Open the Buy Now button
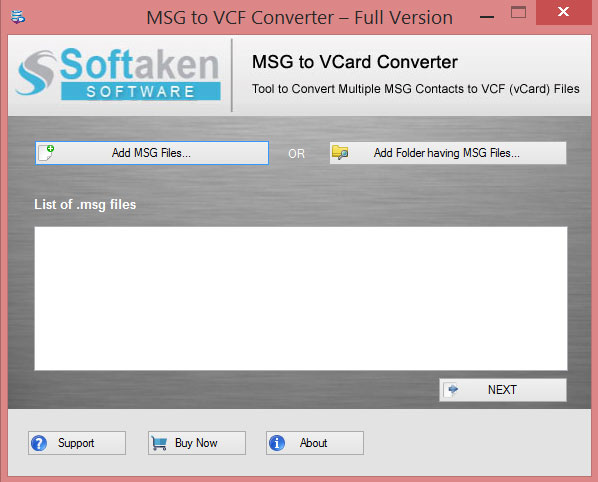 [x=197, y=443]
